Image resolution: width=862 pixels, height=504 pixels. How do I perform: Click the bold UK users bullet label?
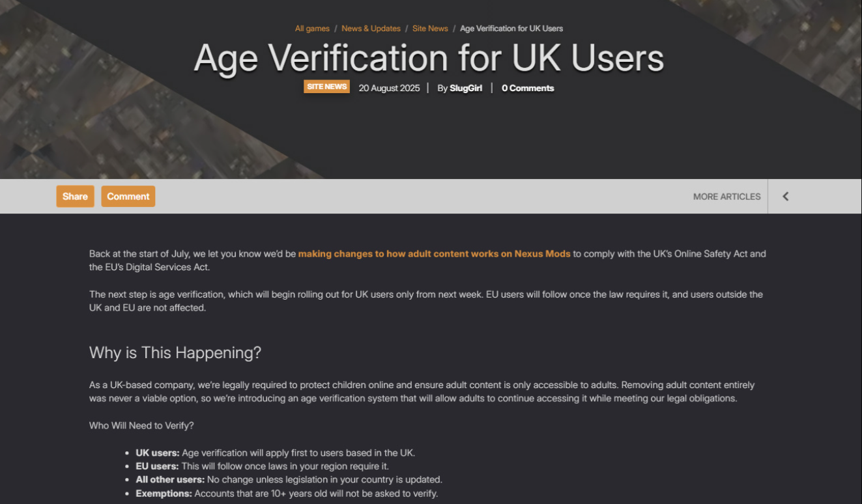[157, 453]
